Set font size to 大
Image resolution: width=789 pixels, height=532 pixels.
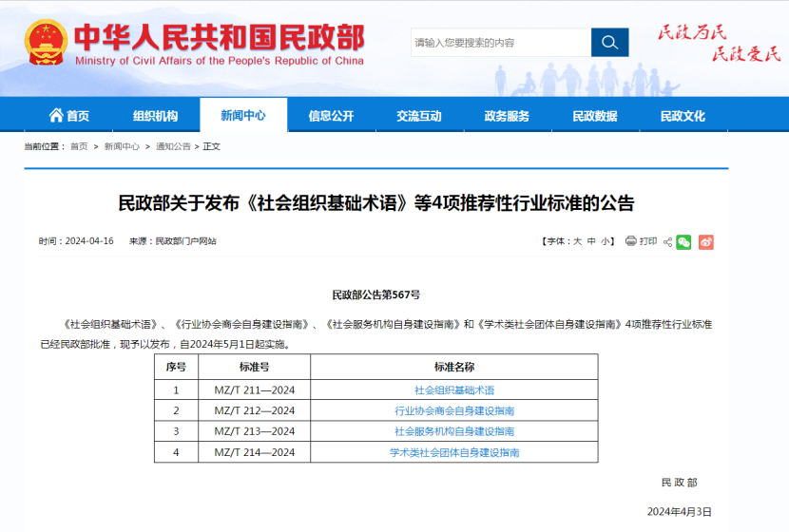point(577,241)
